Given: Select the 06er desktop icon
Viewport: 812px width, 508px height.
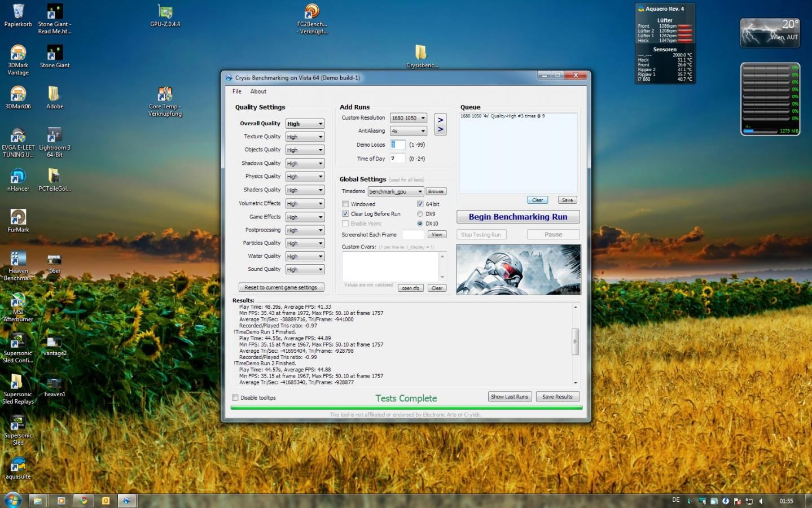Looking at the screenshot, I should [x=55, y=262].
